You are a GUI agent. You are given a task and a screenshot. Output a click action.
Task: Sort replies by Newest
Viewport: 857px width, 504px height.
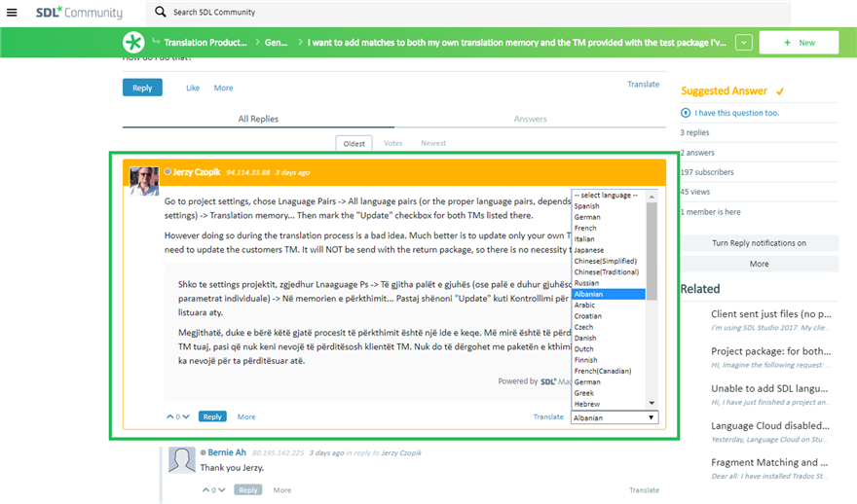[433, 143]
